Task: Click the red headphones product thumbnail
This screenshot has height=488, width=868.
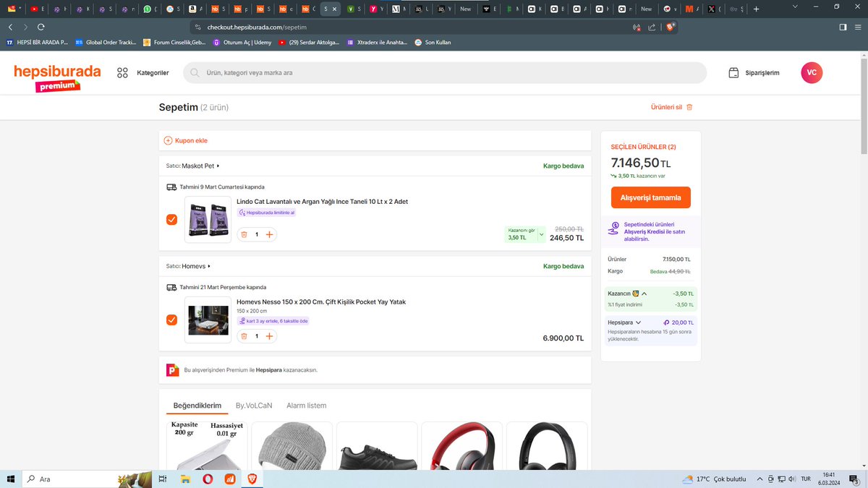Action: 461,446
